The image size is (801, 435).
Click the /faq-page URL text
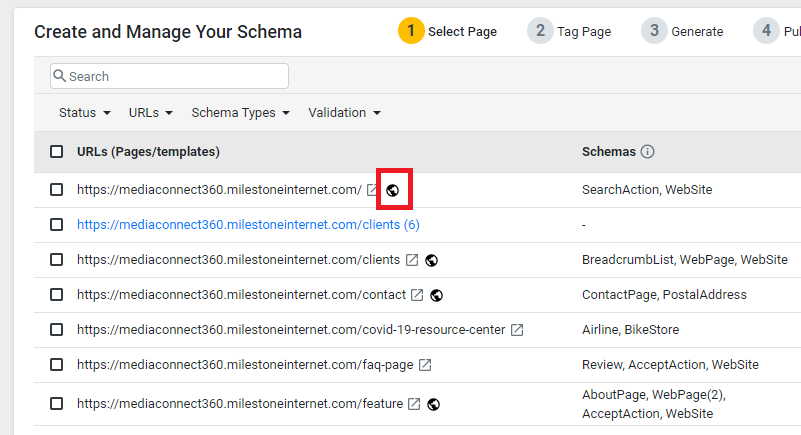tap(245, 365)
